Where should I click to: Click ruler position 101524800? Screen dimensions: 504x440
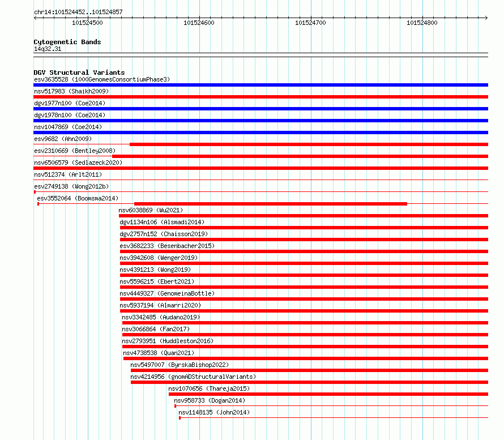pyautogui.click(x=422, y=23)
